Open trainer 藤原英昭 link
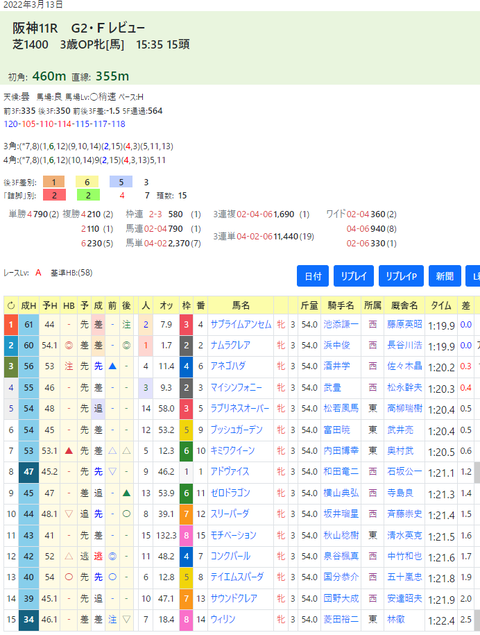 tap(405, 324)
